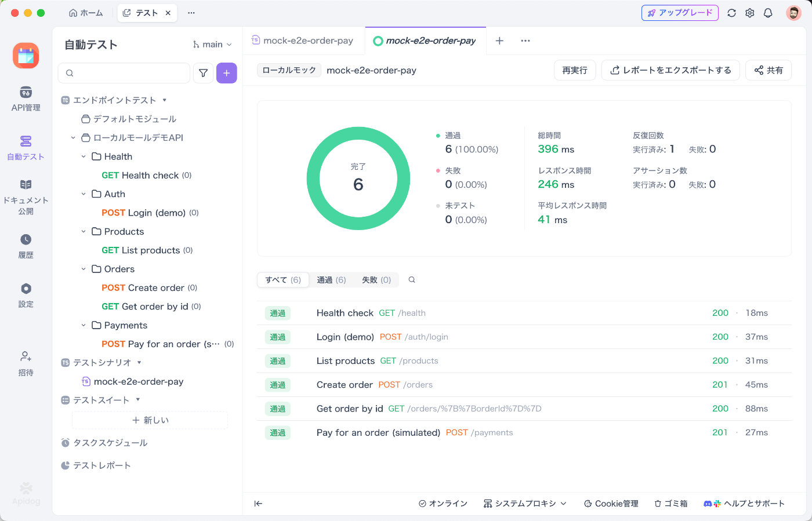Click the green completion donut chart
Screen dimensions: 812x521
(x=358, y=178)
